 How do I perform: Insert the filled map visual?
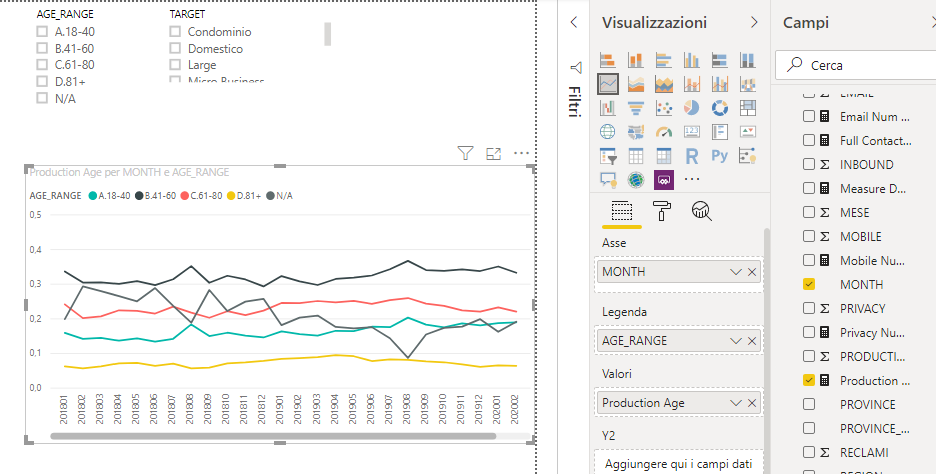pyautogui.click(x=636, y=132)
